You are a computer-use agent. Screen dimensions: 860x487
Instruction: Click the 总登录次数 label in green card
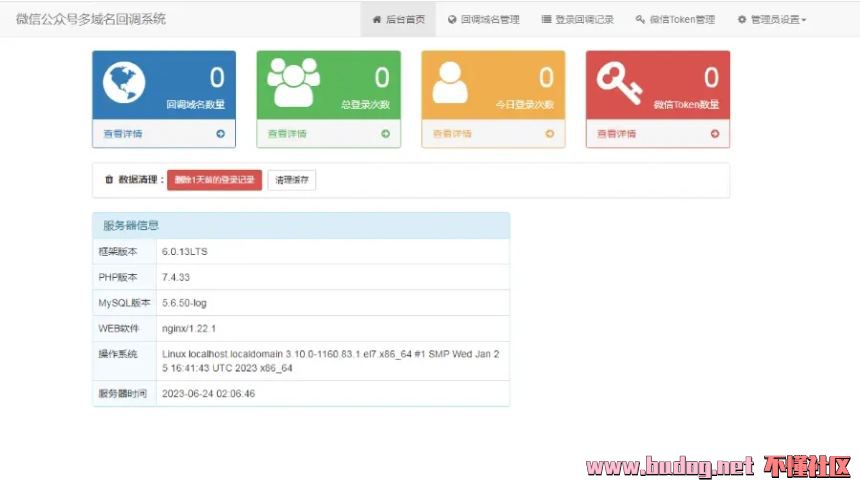365,104
